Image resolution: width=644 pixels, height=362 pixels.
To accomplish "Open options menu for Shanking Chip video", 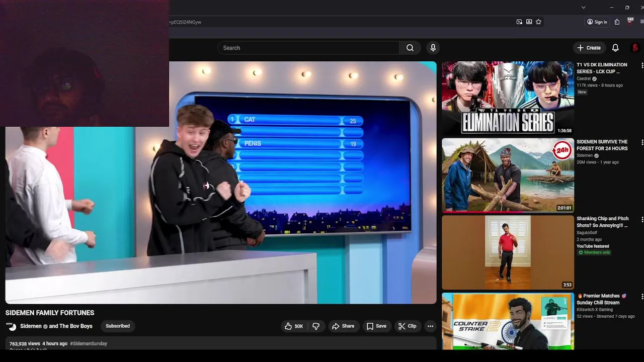I will pos(642,220).
